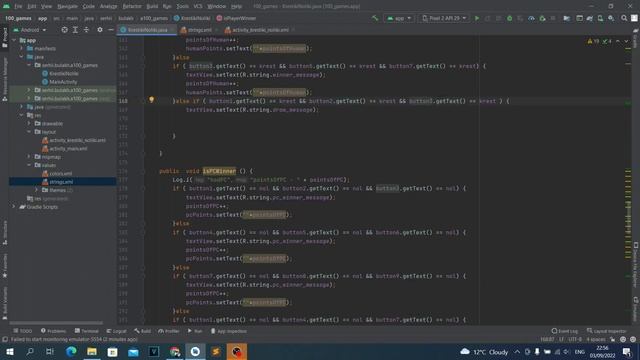Click Attach Debugger to Android Process icon
The width and height of the screenshot is (640, 360).
pos(542,18)
